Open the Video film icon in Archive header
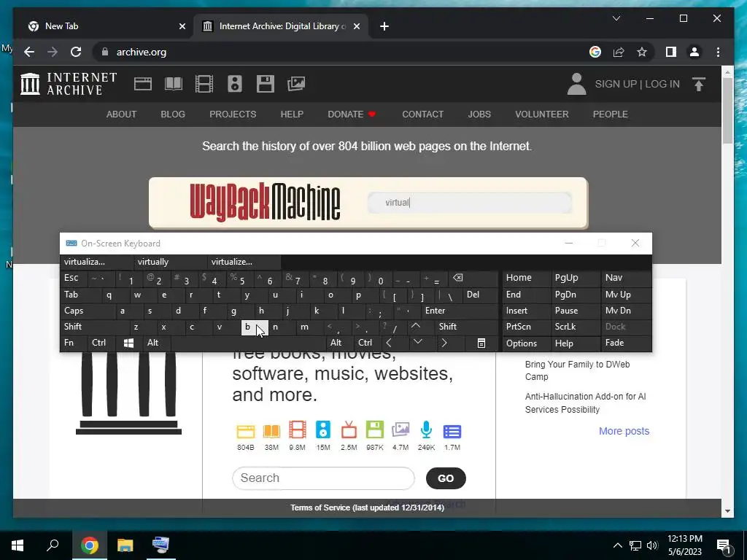This screenshot has height=560, width=747. click(204, 84)
